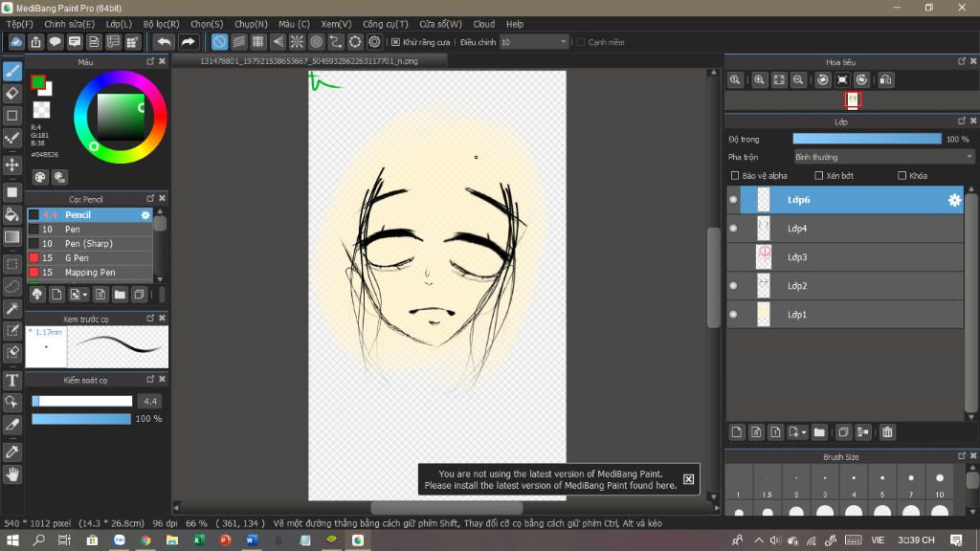Adjust the layer Độ trong opacity slider
980x551 pixels.
(x=867, y=139)
